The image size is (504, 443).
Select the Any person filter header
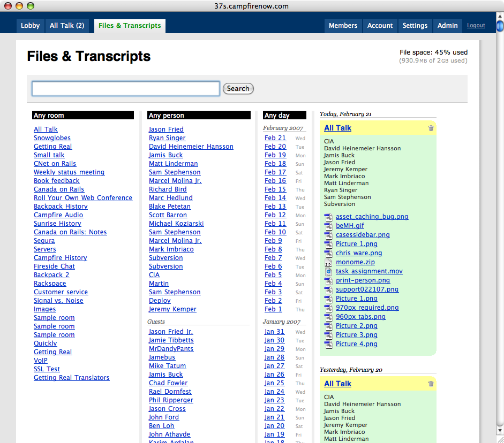199,115
